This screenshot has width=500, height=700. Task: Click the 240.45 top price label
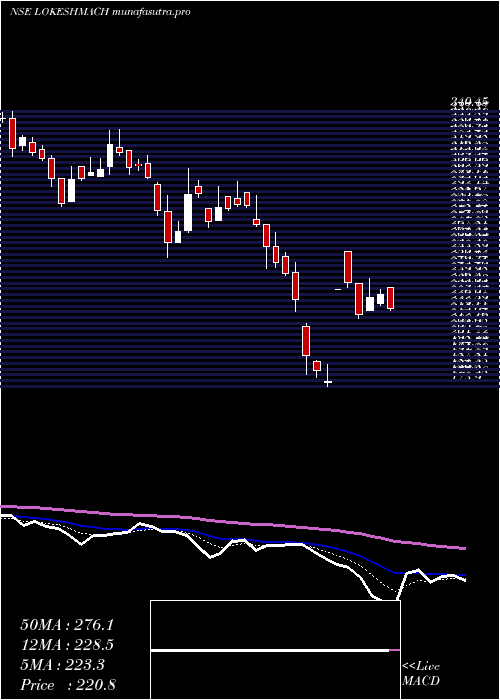(x=468, y=104)
